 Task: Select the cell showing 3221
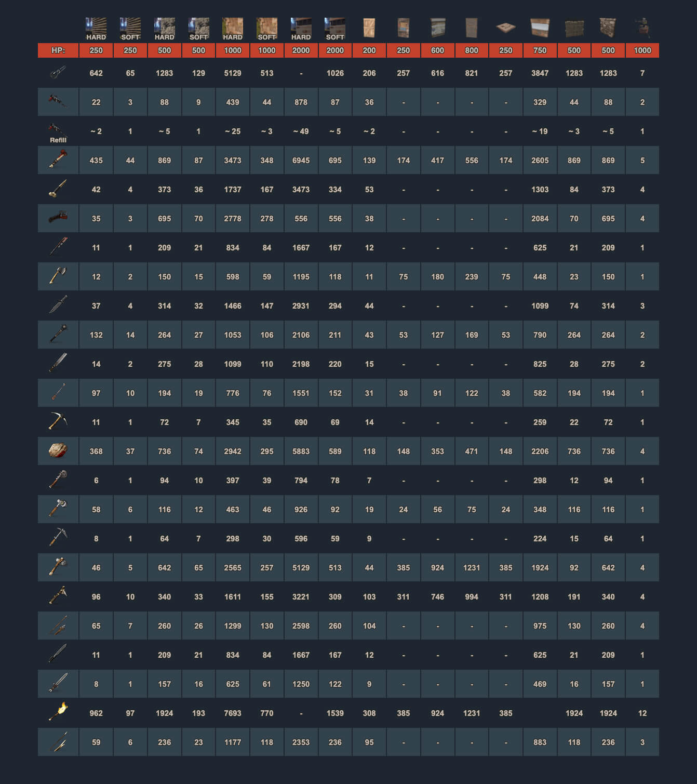pyautogui.click(x=301, y=597)
